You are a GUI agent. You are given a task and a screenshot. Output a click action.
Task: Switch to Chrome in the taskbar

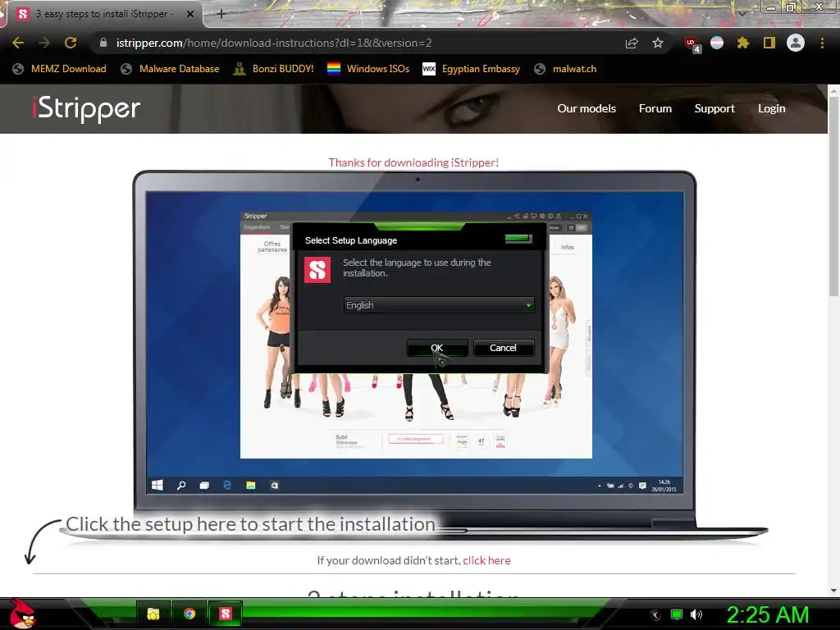coord(189,614)
